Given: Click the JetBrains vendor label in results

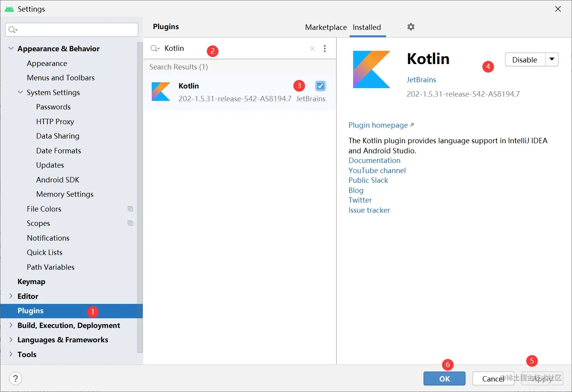Looking at the screenshot, I should pyautogui.click(x=311, y=99).
